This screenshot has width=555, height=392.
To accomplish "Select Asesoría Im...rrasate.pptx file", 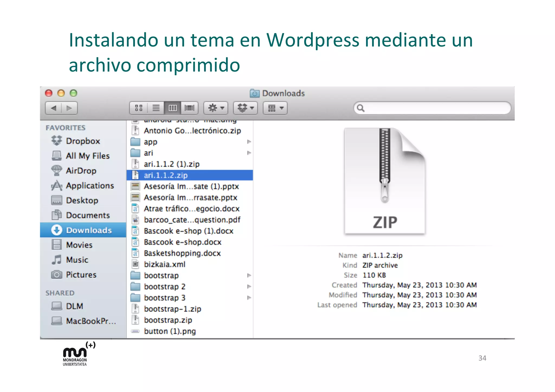I will click(x=190, y=197).
